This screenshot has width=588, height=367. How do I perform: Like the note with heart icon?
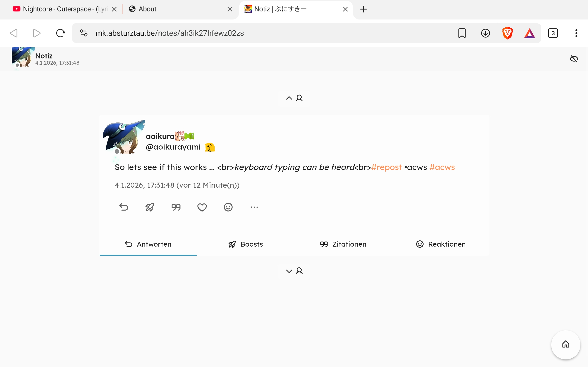[x=202, y=207]
